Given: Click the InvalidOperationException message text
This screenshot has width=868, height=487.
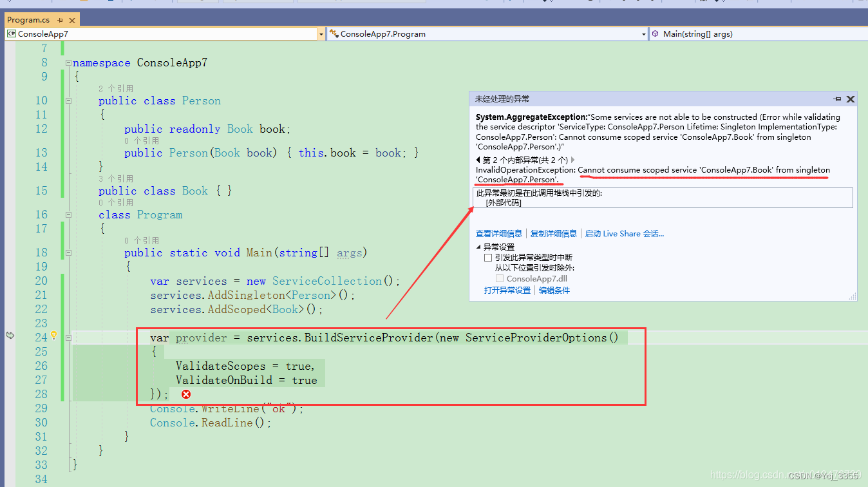Looking at the screenshot, I should (653, 175).
